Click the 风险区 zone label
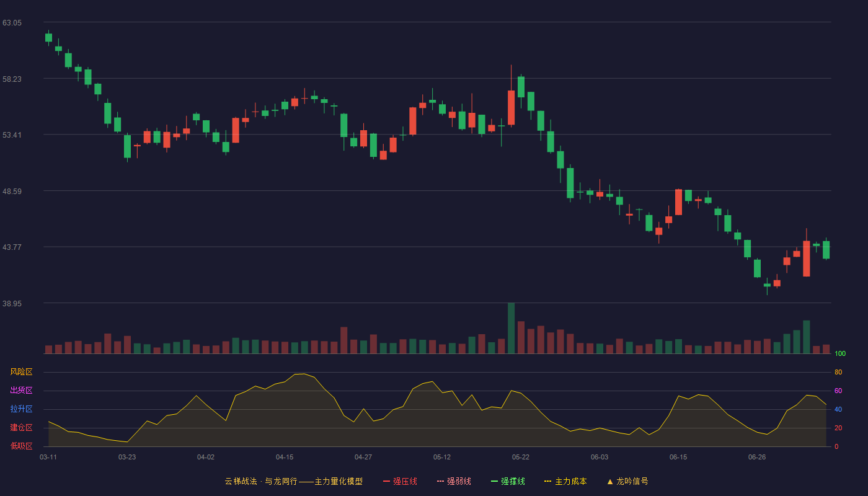Image resolution: width=868 pixels, height=496 pixels. [21, 372]
